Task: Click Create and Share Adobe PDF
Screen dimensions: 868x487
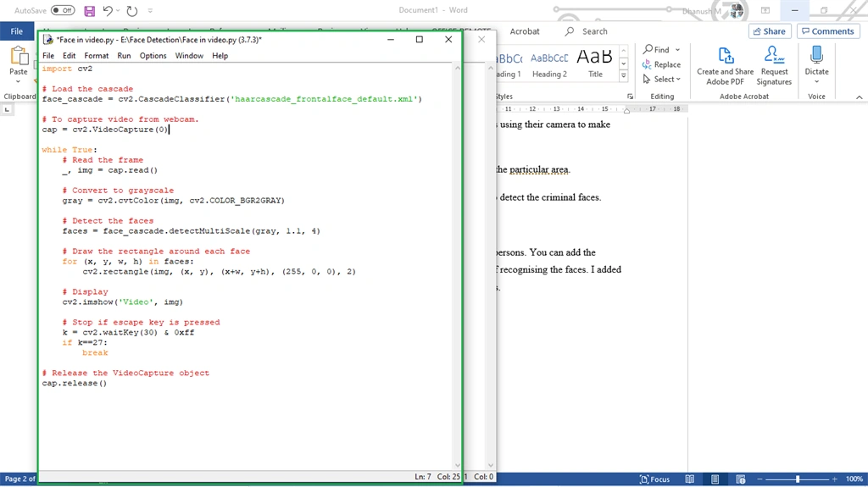Action: click(726, 66)
